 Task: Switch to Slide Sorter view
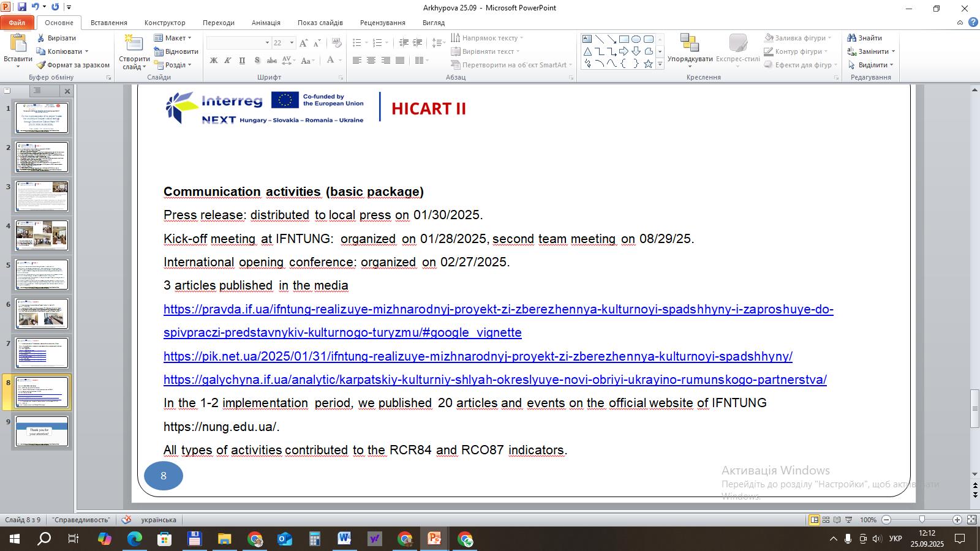[826, 520]
